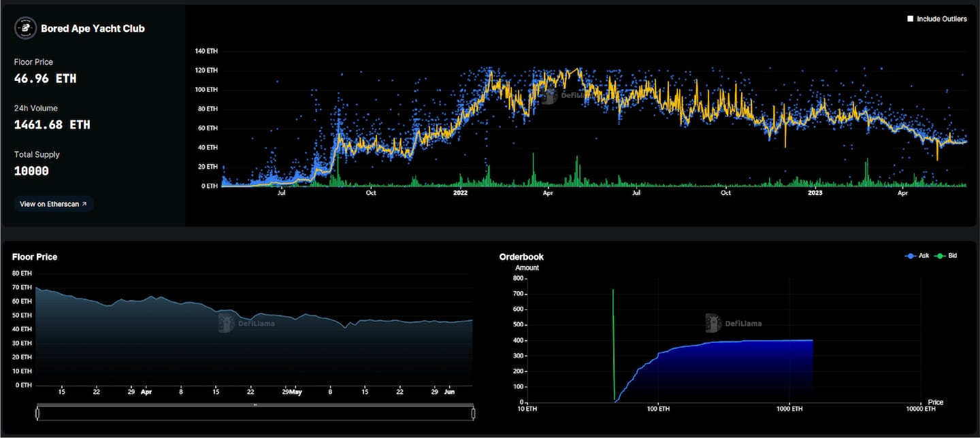Click the 100 ETH label on orderbook axis
Screen dimensions: 980x438
[657, 409]
